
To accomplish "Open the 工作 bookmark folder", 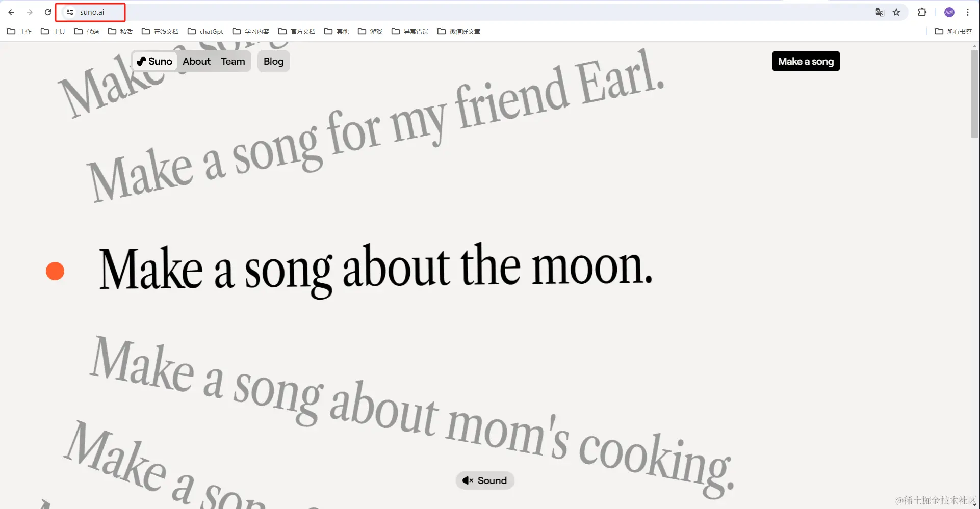I will click(19, 31).
